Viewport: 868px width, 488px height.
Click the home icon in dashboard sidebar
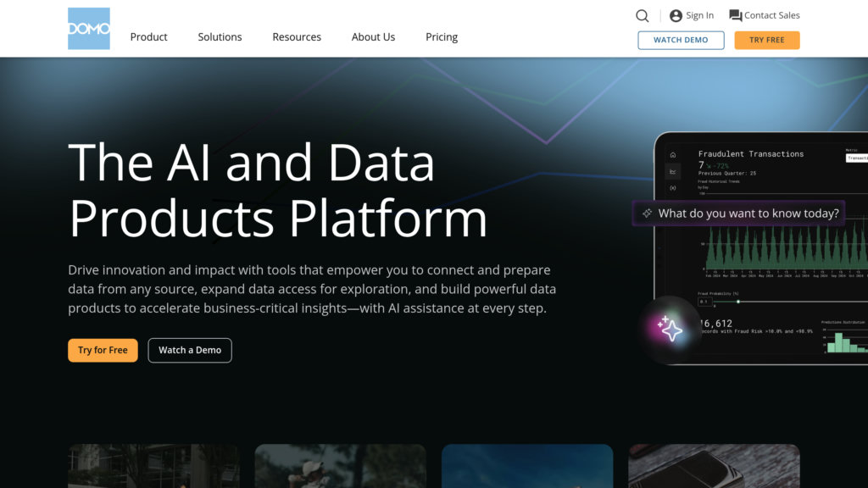(673, 155)
